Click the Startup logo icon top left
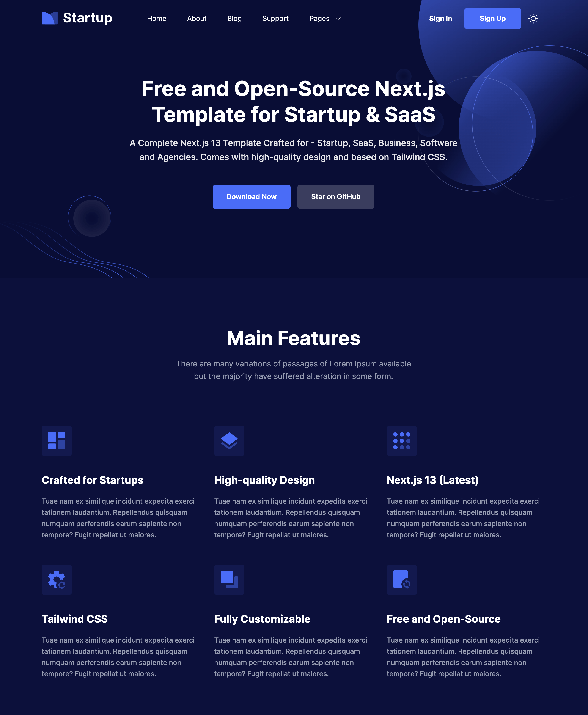This screenshot has height=715, width=588. click(x=50, y=18)
